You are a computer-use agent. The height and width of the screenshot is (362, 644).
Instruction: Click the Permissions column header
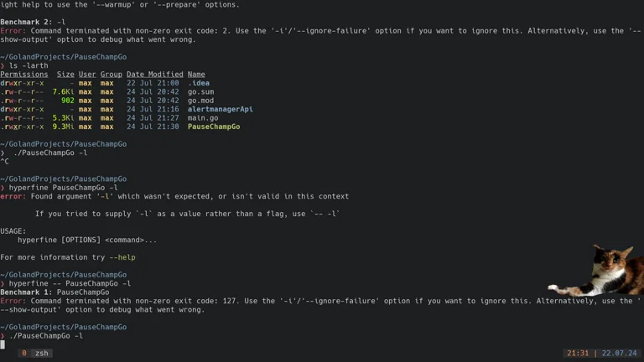click(x=24, y=75)
